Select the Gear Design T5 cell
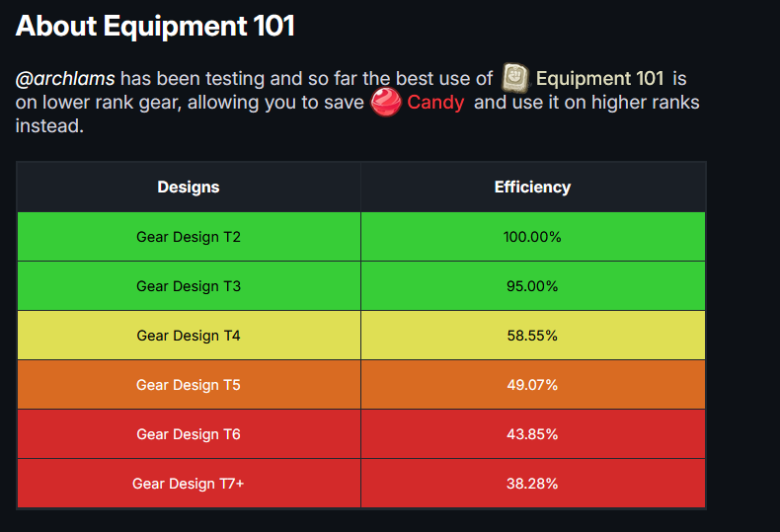Screen dimensions: 780x532 coord(189,385)
